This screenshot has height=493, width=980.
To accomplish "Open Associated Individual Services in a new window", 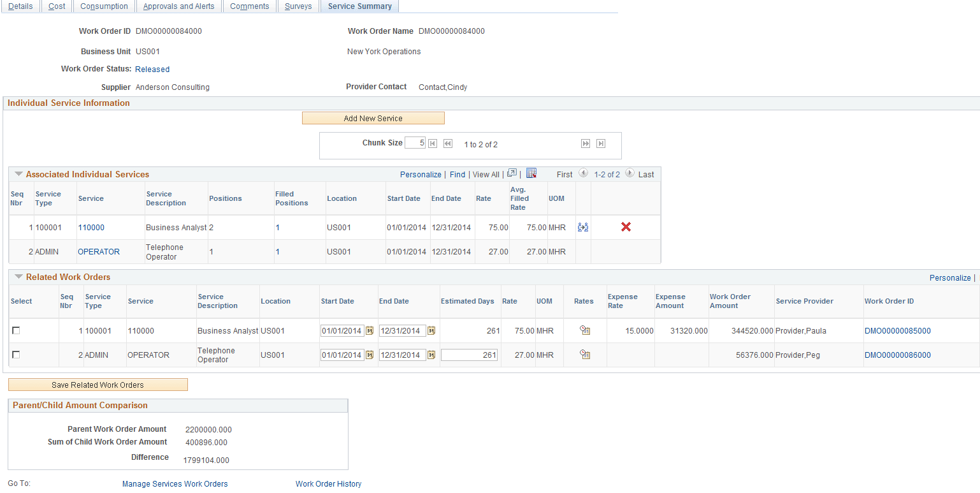I will click(x=512, y=173).
